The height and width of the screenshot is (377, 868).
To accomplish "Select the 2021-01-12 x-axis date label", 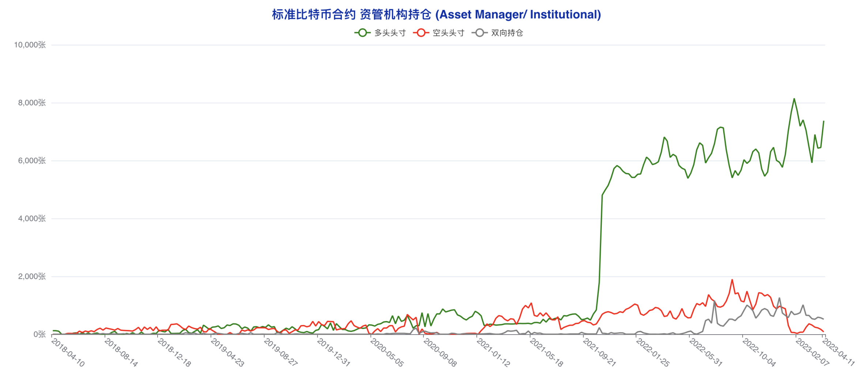I will 493,353.
